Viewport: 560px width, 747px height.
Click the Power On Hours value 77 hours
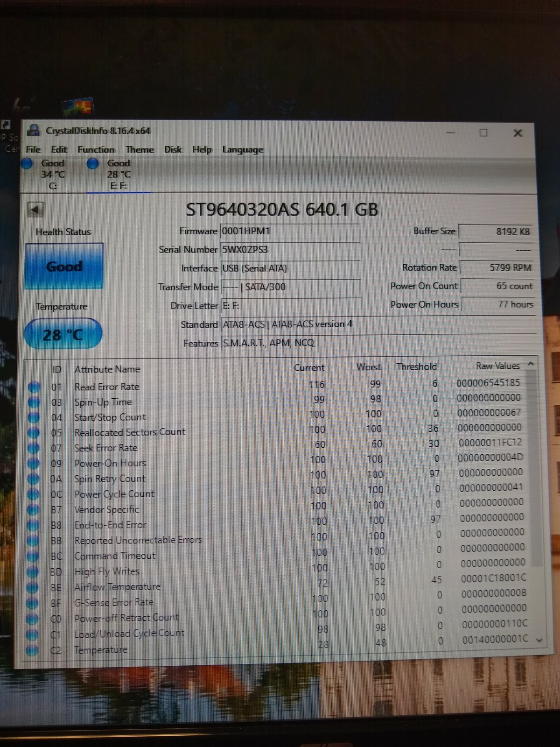(x=498, y=304)
